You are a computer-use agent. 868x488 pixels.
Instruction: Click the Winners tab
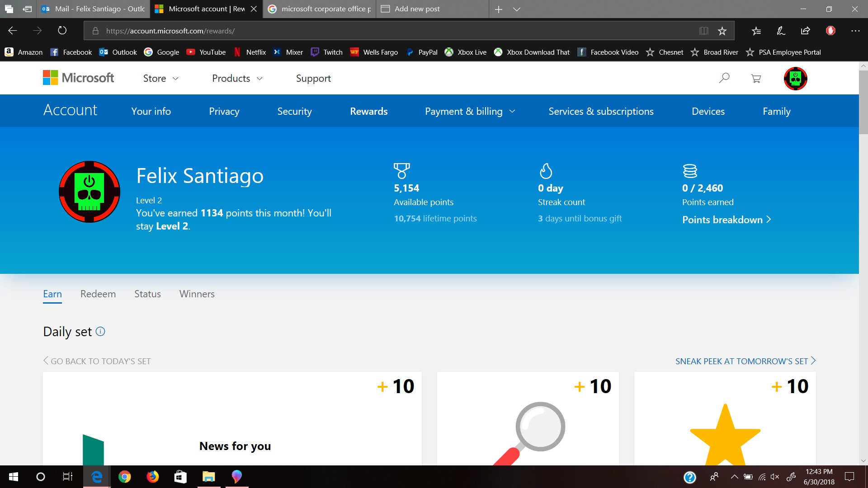pos(196,294)
